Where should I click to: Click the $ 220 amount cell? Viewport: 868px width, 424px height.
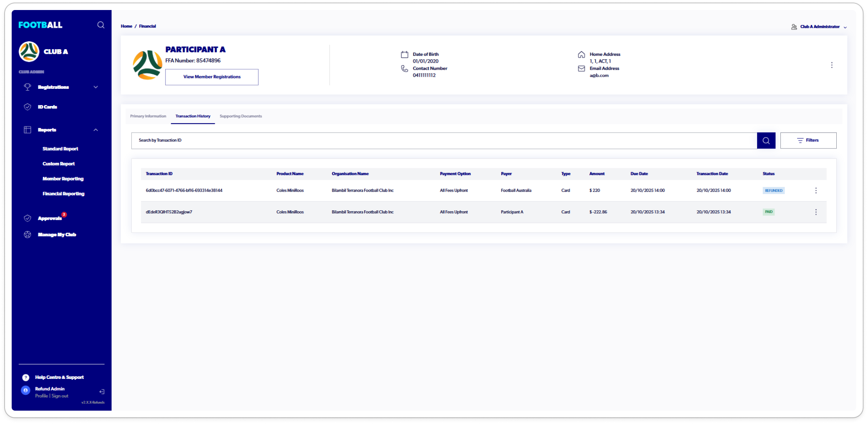tap(594, 190)
